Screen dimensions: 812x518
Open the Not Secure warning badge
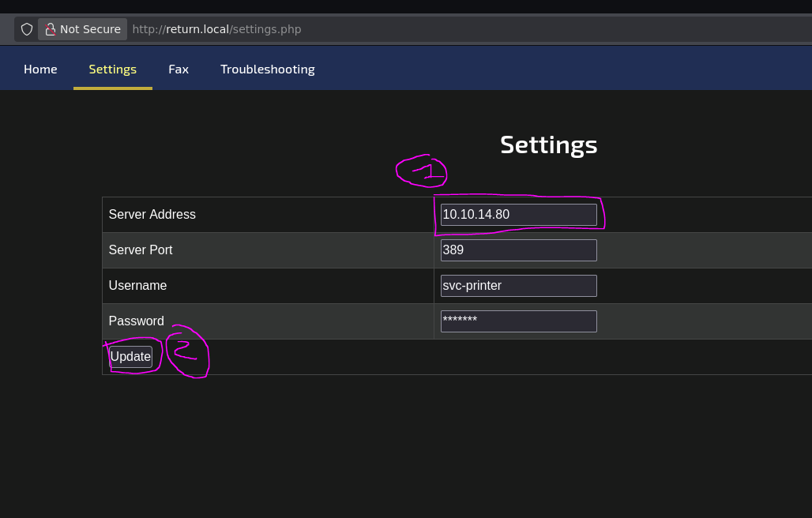click(82, 28)
